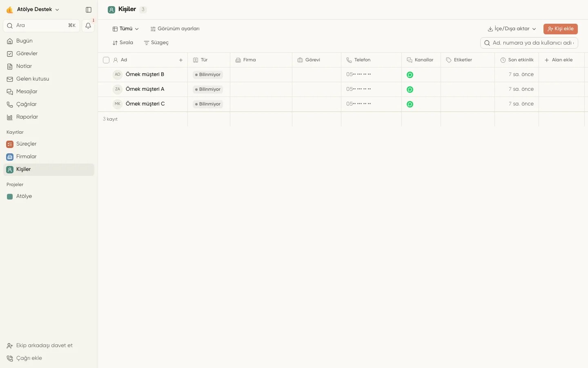Click the Telefon column header
Image resolution: width=588 pixels, height=368 pixels.
coord(371,60)
